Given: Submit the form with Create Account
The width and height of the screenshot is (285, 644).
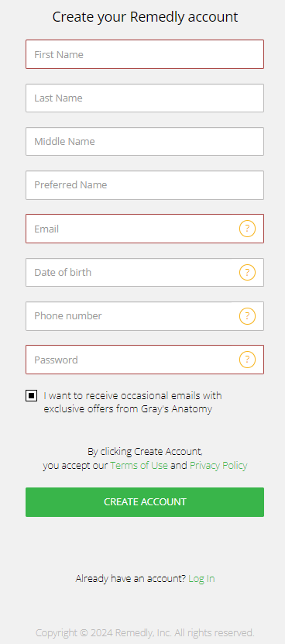Looking at the screenshot, I should pos(145,502).
